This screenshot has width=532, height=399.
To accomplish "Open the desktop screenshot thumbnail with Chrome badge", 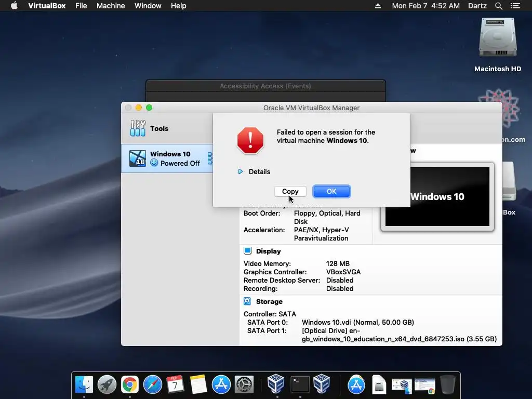I will 425,385.
